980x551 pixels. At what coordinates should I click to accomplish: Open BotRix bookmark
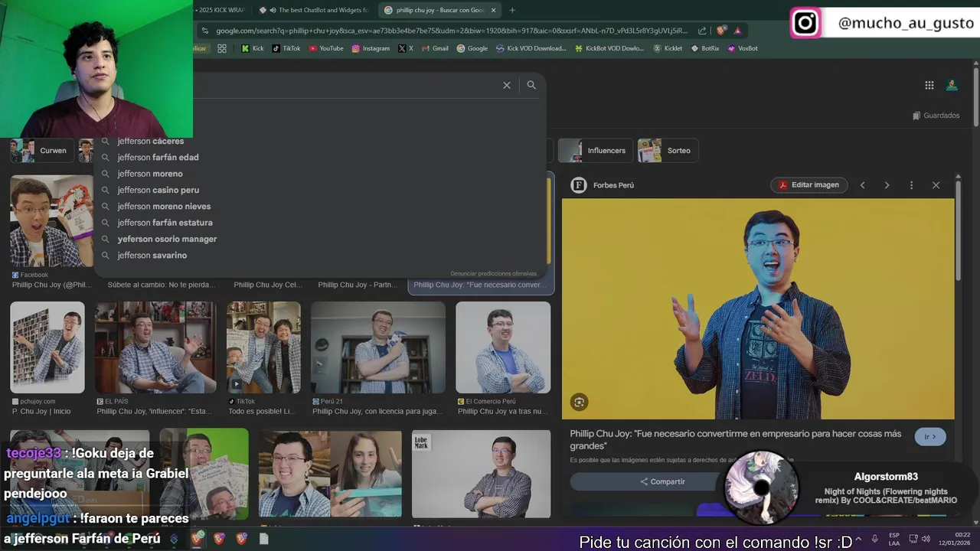click(705, 48)
